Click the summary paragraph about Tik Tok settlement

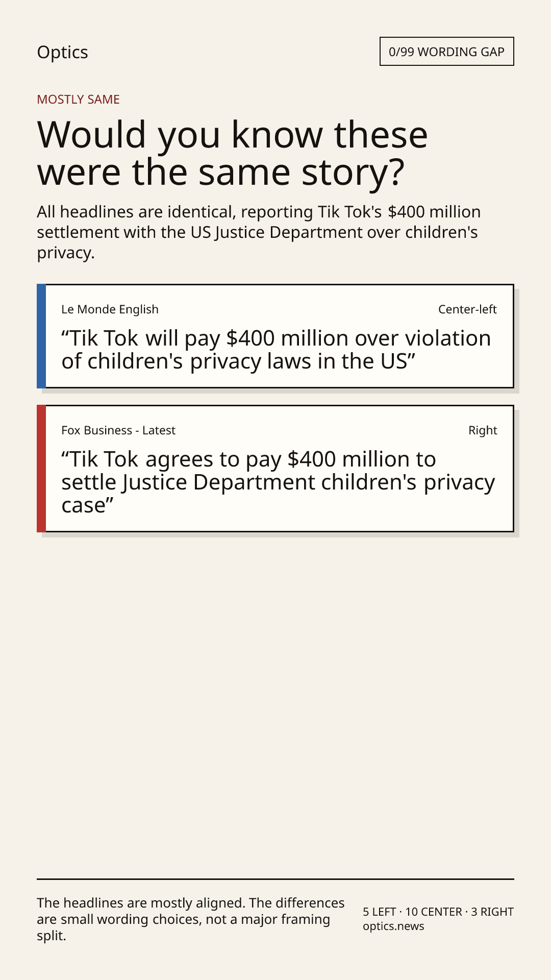[259, 232]
